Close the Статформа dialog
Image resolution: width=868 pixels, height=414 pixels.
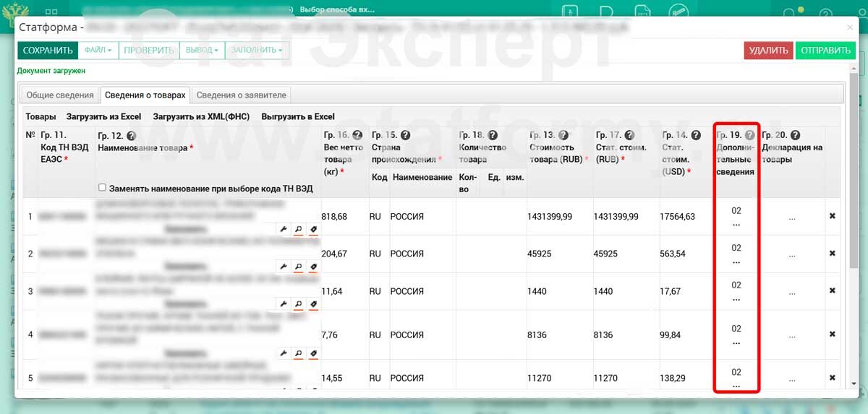(x=850, y=27)
